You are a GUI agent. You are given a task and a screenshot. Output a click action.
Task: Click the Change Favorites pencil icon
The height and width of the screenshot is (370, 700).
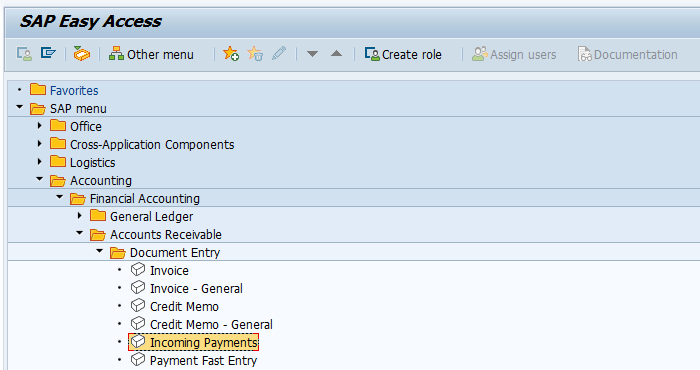point(279,54)
